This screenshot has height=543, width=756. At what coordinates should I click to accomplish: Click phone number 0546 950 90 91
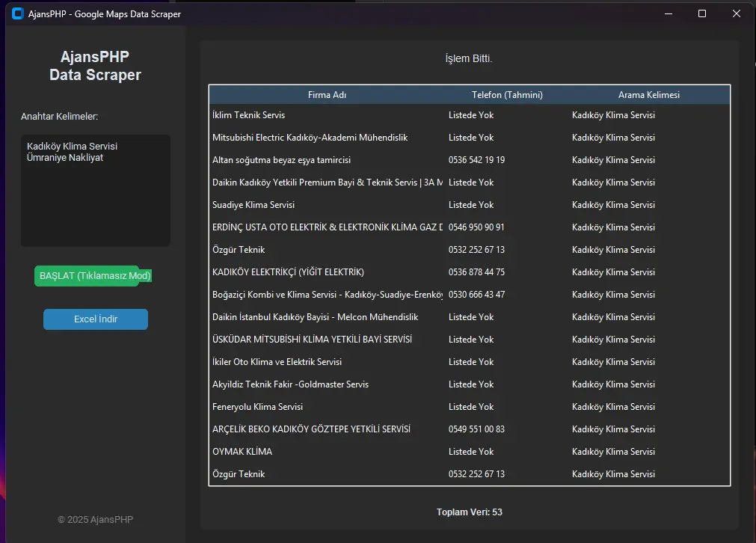pyautogui.click(x=476, y=227)
